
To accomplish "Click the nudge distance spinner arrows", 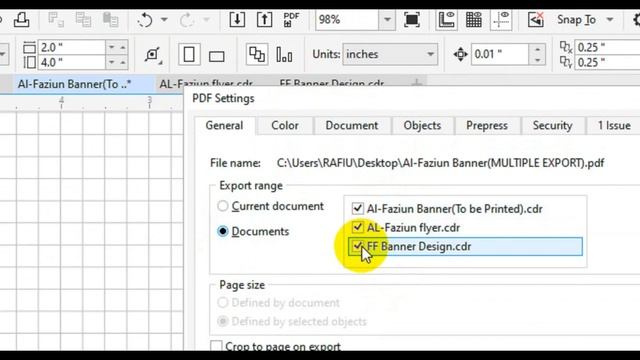I will (x=538, y=54).
